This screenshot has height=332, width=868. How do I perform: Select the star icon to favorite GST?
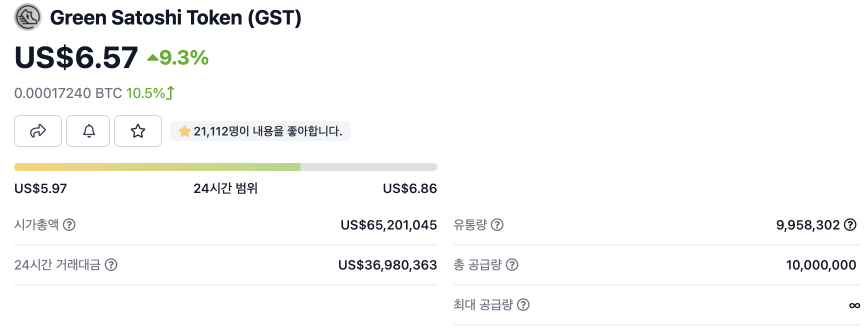[x=137, y=131]
